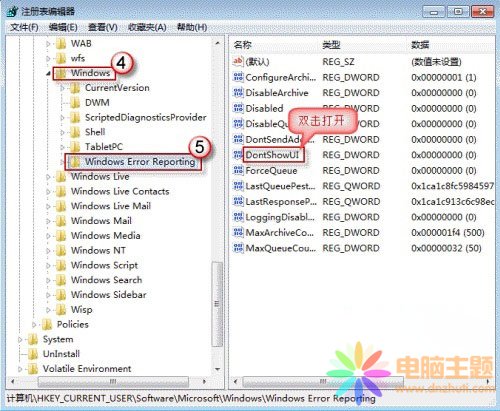Maximize the 注册表编辑器 window
The width and height of the screenshot is (500, 411).
click(458, 12)
